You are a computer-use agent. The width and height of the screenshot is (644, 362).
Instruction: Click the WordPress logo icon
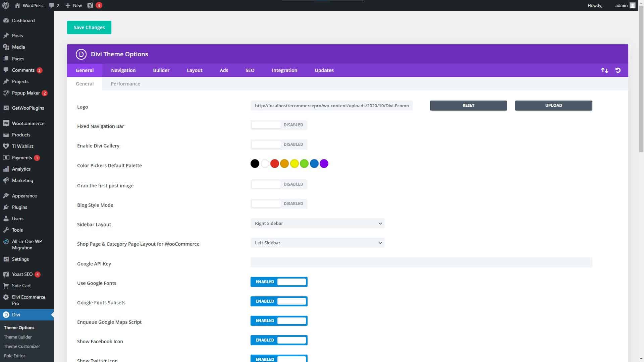coord(6,5)
